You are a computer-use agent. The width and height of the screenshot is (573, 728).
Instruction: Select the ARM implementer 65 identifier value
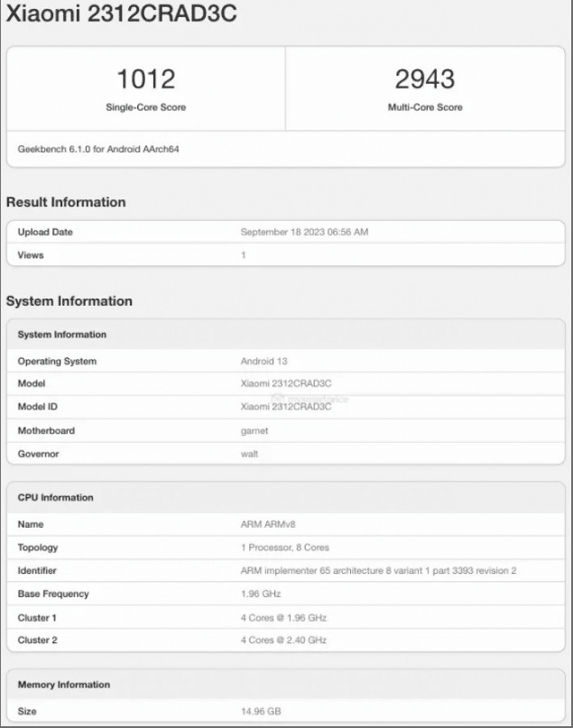[x=378, y=571]
